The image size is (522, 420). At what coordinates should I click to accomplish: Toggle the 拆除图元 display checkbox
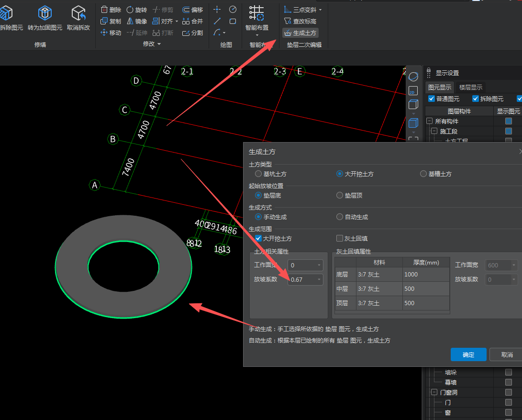[x=476, y=99]
